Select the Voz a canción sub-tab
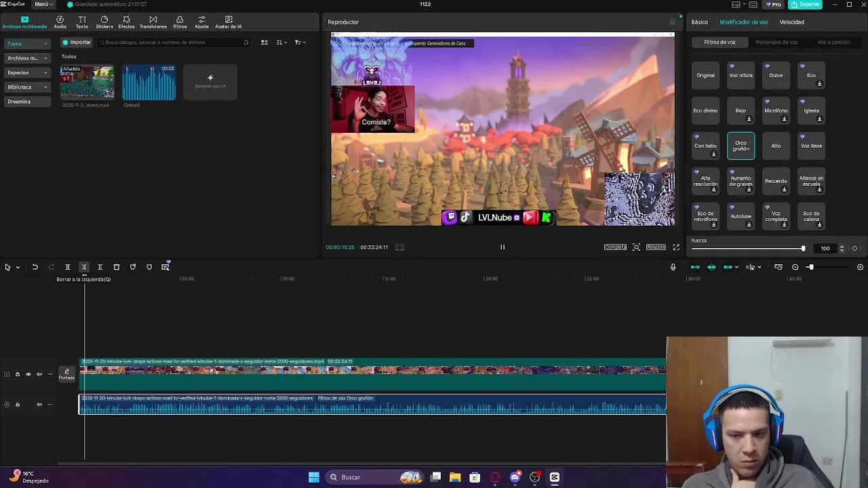Screen dimensions: 868x488 [833, 42]
